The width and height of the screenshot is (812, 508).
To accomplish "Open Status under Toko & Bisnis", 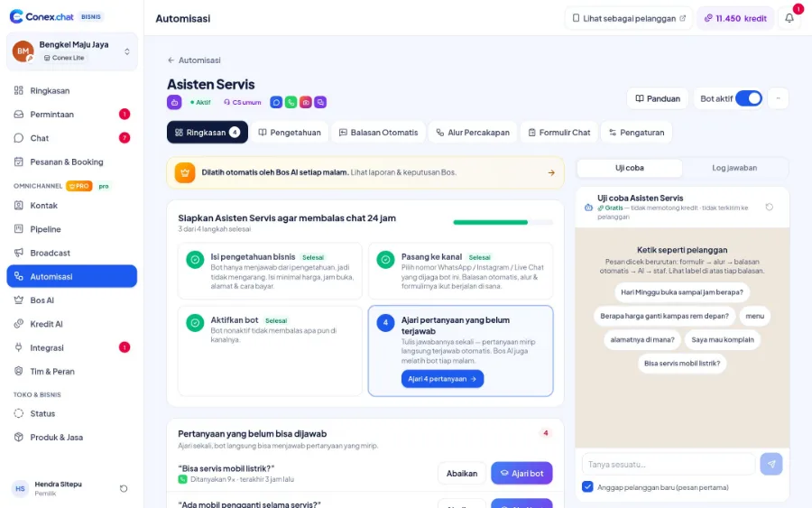I will click(71, 414).
